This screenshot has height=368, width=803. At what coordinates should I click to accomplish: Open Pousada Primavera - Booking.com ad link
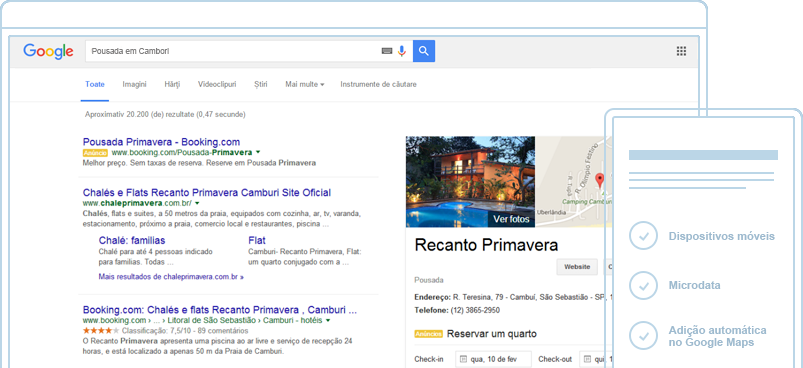(161, 142)
